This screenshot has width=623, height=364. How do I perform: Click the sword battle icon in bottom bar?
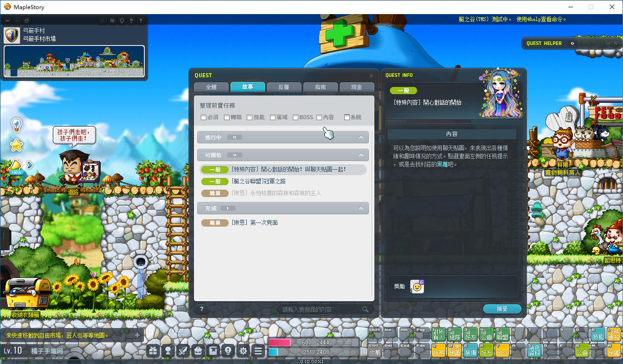tap(183, 350)
